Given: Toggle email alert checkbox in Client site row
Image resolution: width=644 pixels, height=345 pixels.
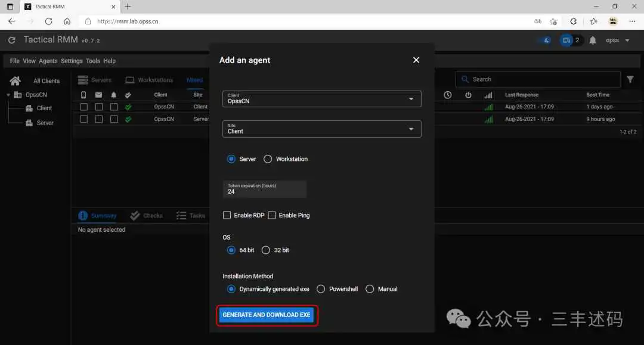Looking at the screenshot, I should point(99,107).
